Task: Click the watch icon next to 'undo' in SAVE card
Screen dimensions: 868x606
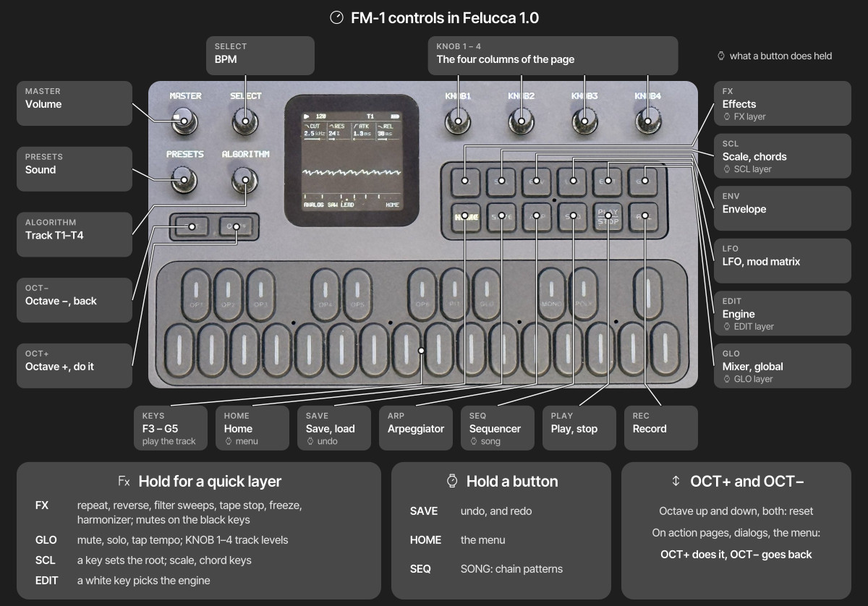Action: coord(310,441)
